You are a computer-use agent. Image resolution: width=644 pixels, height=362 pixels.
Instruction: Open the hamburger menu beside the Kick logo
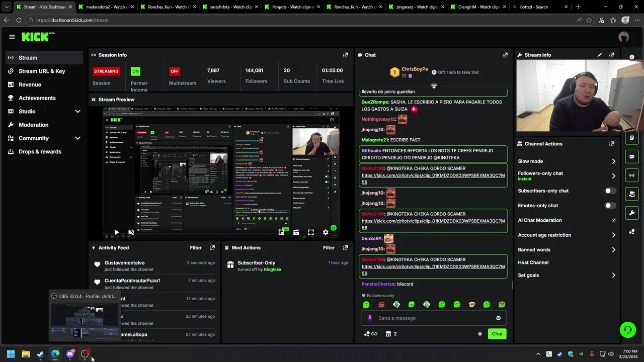point(12,37)
